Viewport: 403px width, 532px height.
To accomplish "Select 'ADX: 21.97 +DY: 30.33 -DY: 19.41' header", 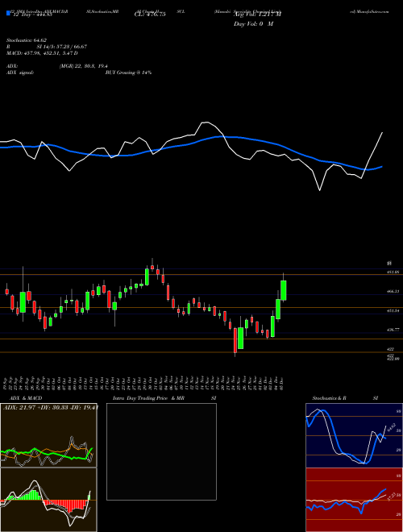I will click(x=51, y=407).
